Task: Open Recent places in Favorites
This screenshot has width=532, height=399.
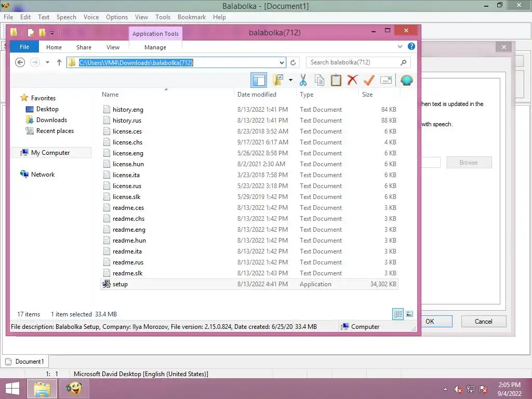Action: (55, 130)
